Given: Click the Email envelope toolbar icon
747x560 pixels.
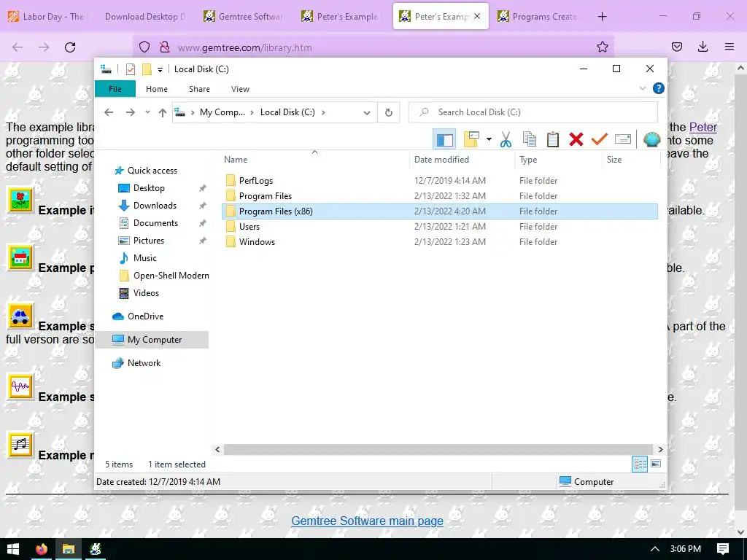Looking at the screenshot, I should (623, 139).
